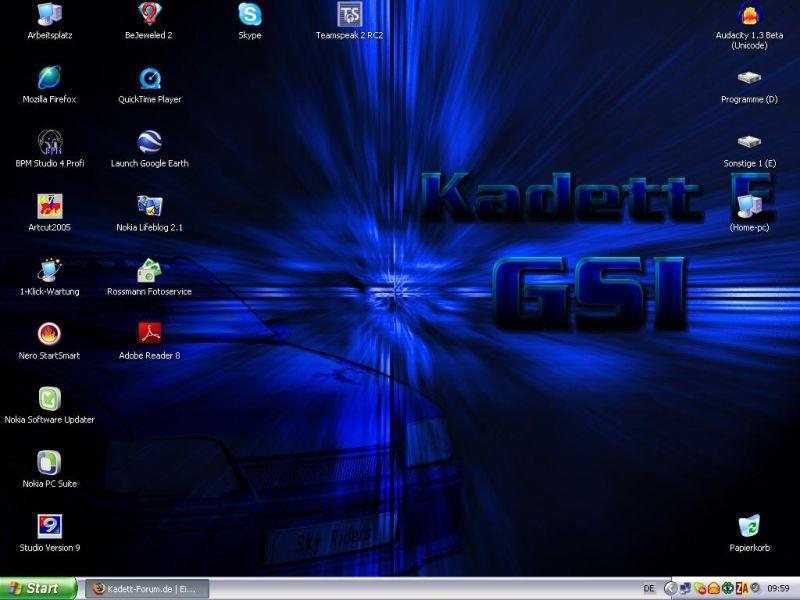Switch to Kadett-Forum.de taskbar window
The image size is (800, 600).
(x=146, y=589)
